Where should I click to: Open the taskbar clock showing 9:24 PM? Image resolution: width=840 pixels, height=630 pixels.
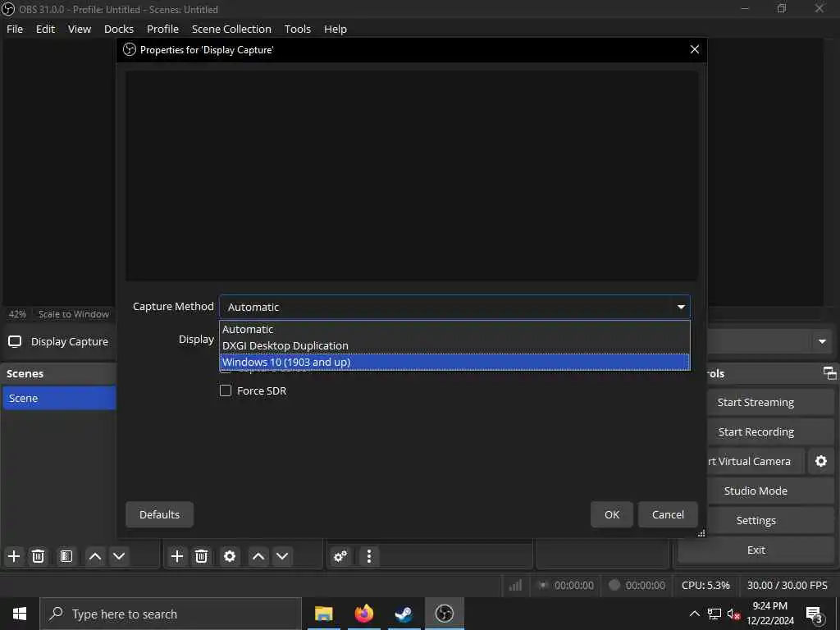tap(770, 614)
